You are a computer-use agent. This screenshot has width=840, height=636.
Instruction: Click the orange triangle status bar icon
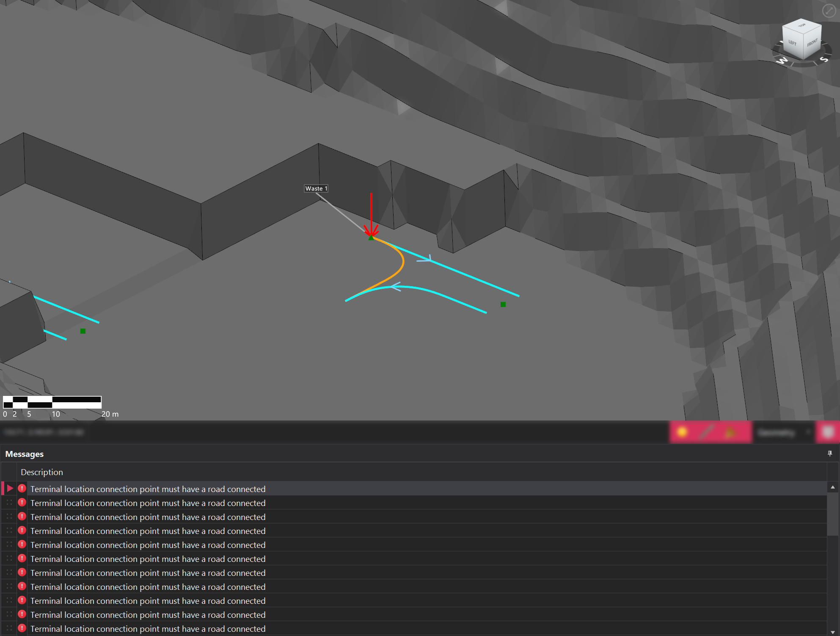(x=730, y=432)
